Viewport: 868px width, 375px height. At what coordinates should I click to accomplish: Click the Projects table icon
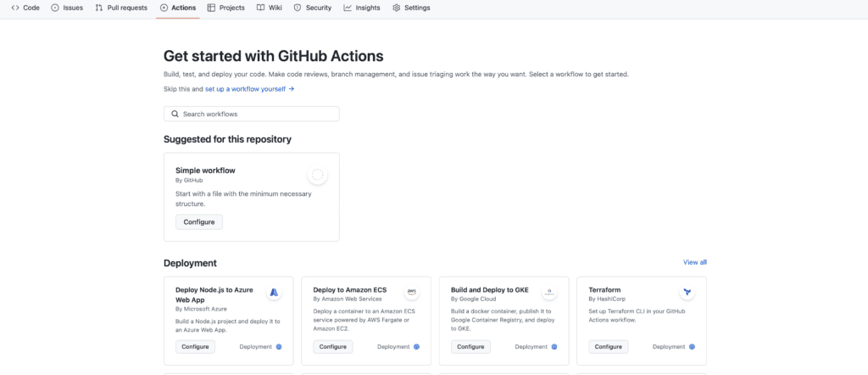click(x=211, y=8)
